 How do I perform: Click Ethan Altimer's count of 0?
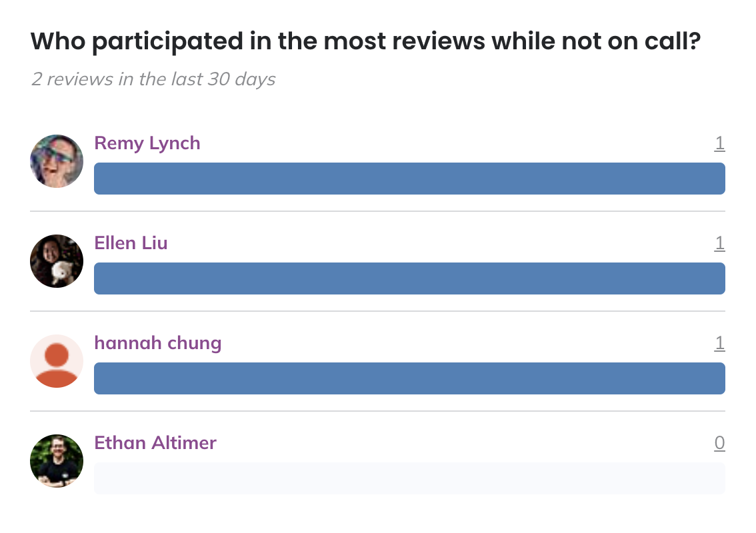coord(719,443)
